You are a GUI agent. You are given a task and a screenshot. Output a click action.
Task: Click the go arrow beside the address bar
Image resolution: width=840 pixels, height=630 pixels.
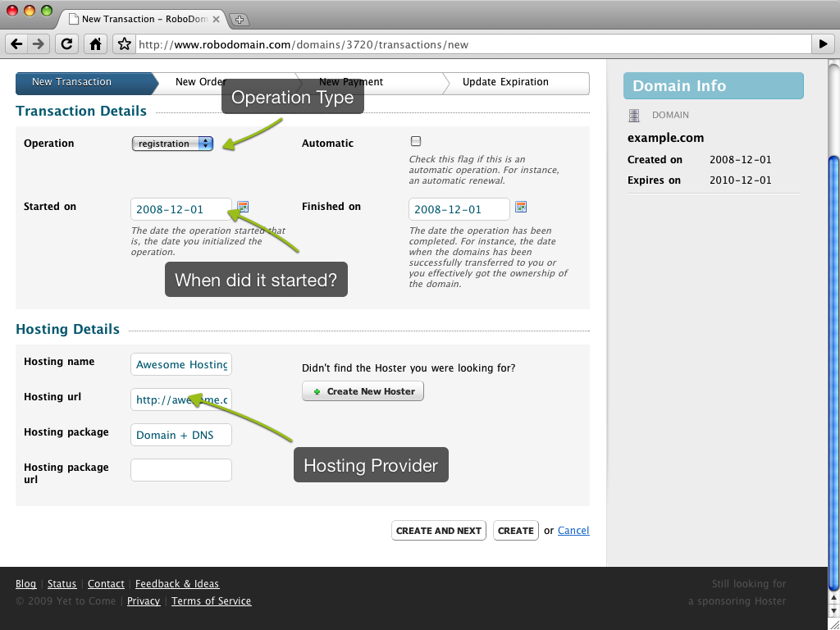(x=824, y=44)
